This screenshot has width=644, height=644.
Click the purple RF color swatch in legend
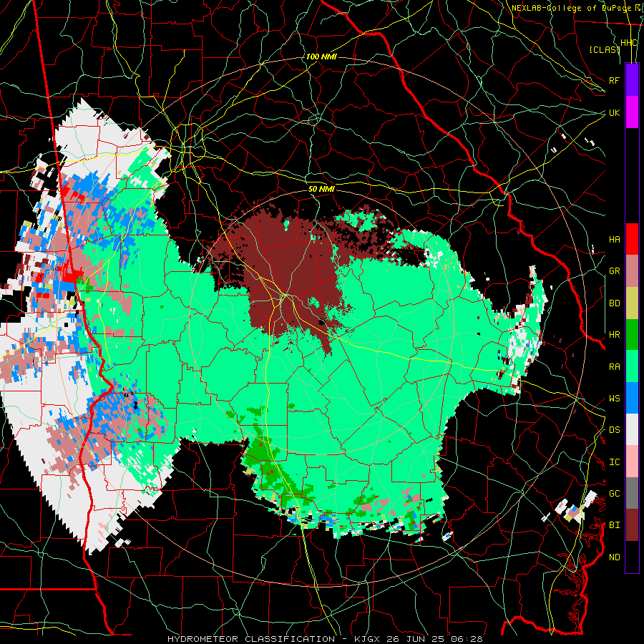632,80
